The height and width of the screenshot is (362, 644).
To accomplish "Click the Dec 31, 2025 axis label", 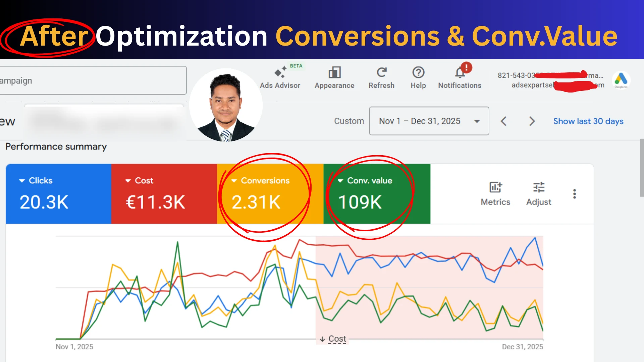I will coord(522,347).
